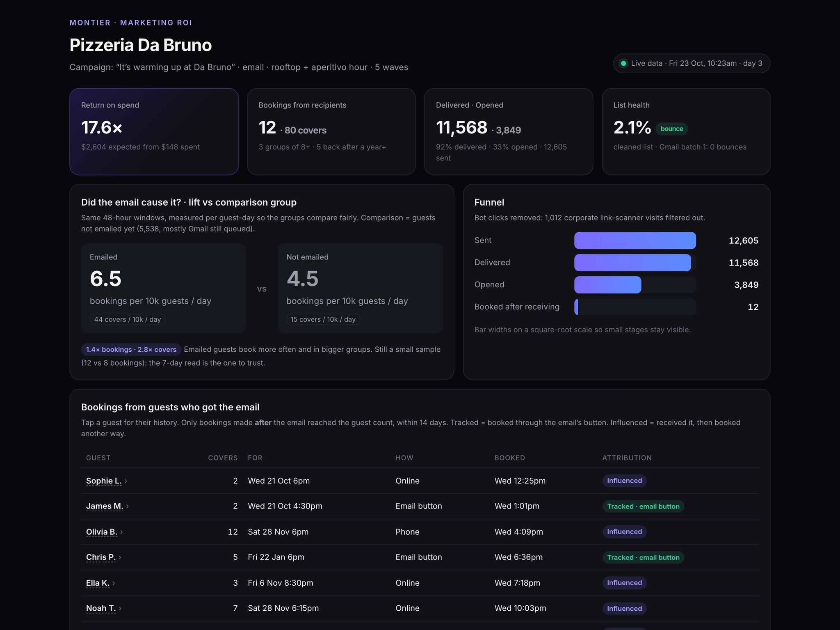The width and height of the screenshot is (840, 630).
Task: Click the Emailed 6.5 comparison panel
Action: coord(164,288)
